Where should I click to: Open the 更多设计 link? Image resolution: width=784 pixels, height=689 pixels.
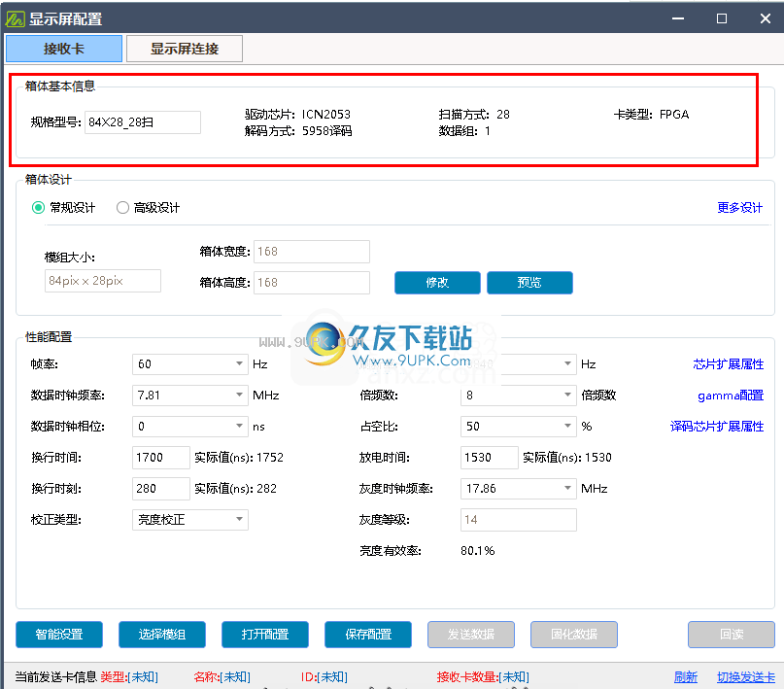tap(739, 208)
